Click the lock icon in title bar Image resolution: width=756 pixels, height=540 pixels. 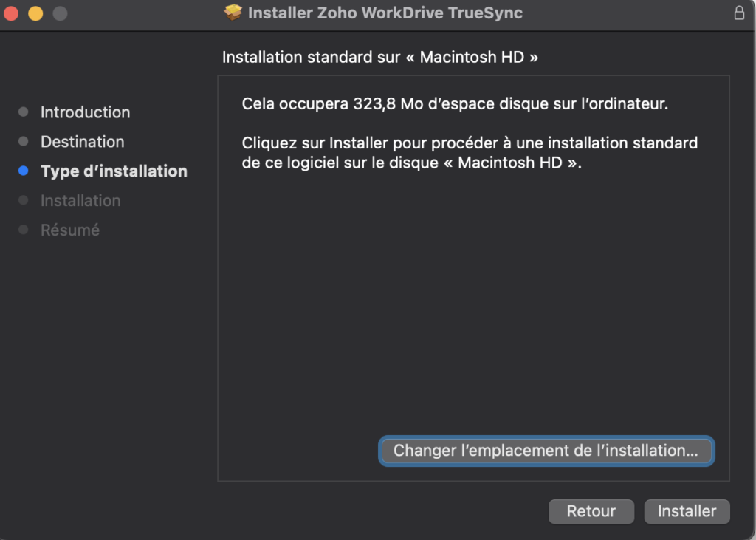tap(739, 13)
